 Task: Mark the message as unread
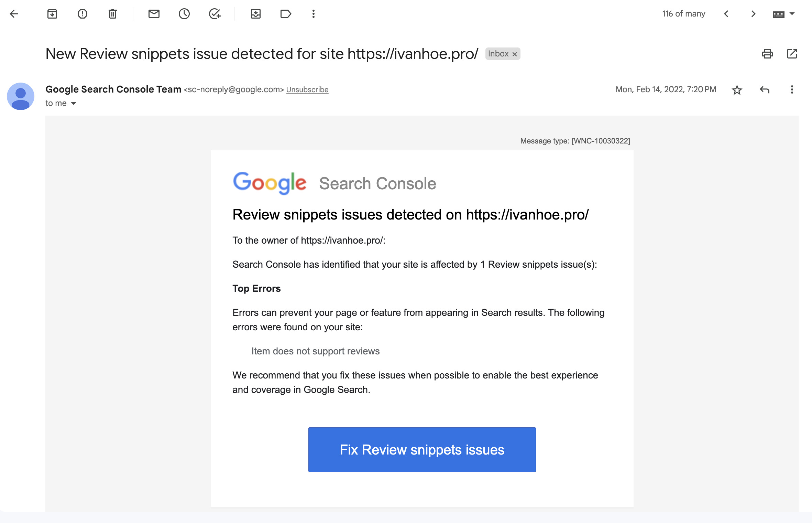coord(154,14)
